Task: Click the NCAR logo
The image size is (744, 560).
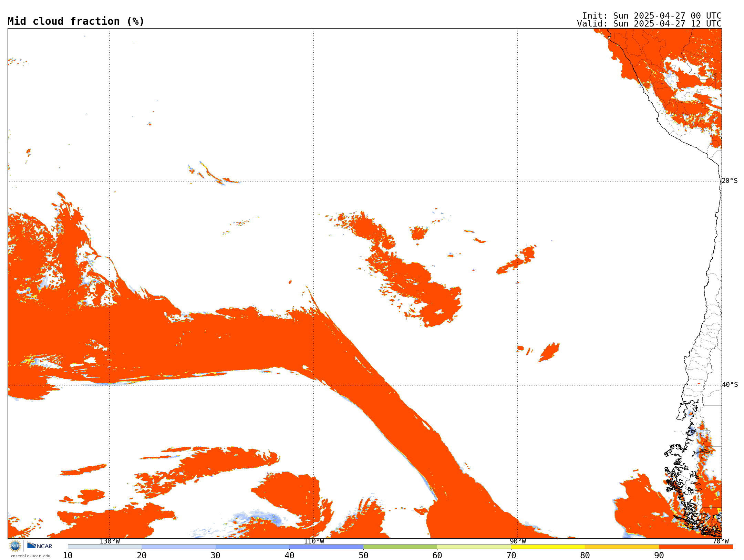Action: pos(40,546)
